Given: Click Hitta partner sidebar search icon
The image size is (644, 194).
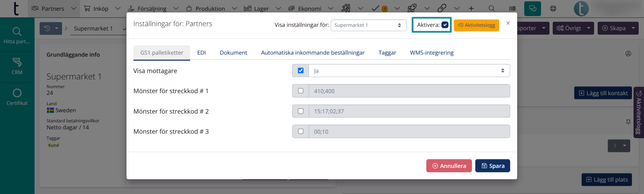Looking at the screenshot, I should tap(17, 35).
